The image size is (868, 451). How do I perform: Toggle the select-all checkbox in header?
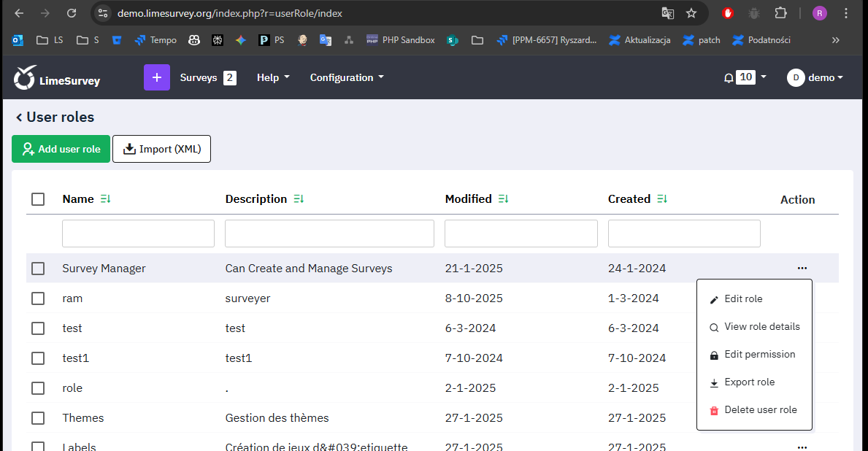(x=38, y=199)
